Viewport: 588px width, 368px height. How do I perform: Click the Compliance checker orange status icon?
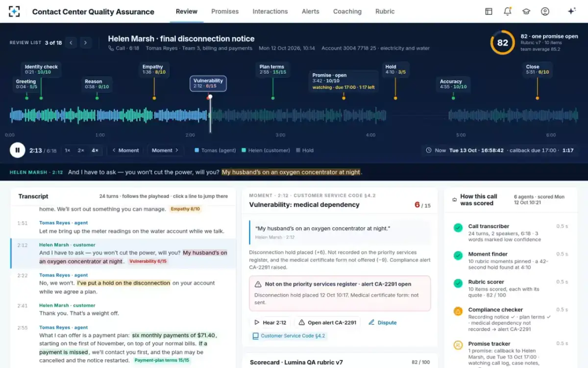pos(458,311)
